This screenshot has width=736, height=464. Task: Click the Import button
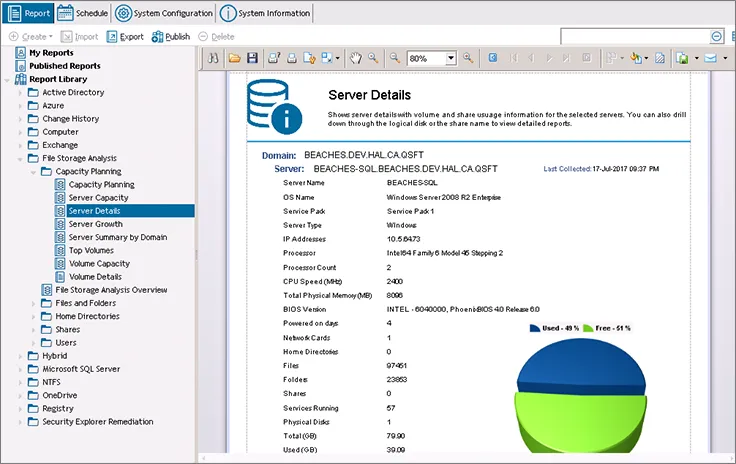79,37
